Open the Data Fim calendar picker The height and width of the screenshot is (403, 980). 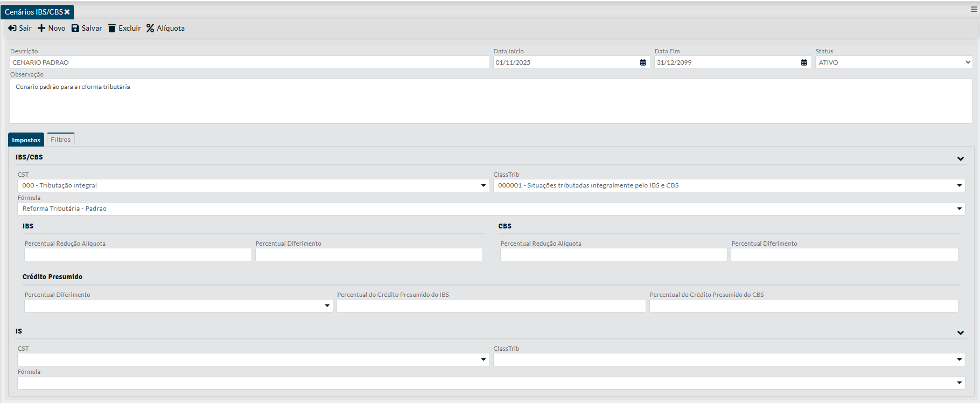coord(803,62)
